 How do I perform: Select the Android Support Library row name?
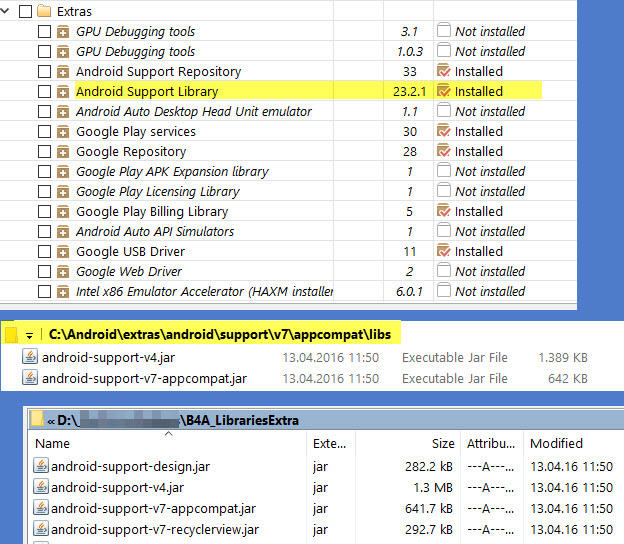pyautogui.click(x=147, y=92)
